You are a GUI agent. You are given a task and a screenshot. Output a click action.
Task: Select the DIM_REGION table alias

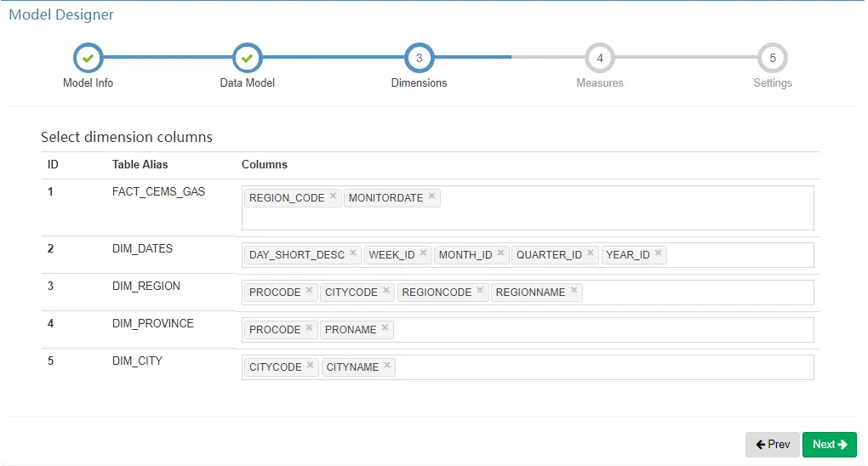tap(146, 286)
